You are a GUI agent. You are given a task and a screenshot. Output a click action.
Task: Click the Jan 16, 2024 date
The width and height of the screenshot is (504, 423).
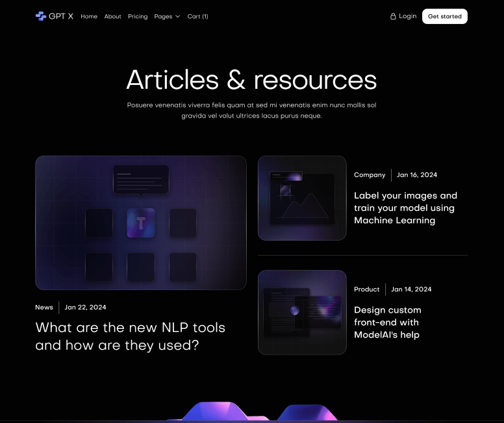pyautogui.click(x=417, y=175)
